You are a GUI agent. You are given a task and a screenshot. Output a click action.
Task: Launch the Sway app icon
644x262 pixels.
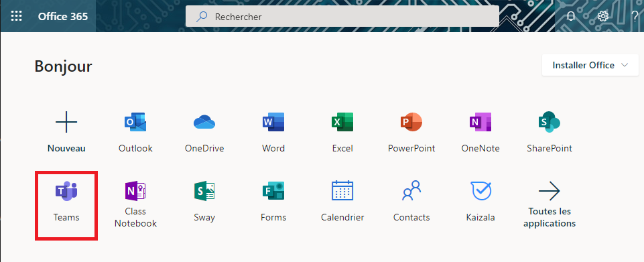coord(204,191)
